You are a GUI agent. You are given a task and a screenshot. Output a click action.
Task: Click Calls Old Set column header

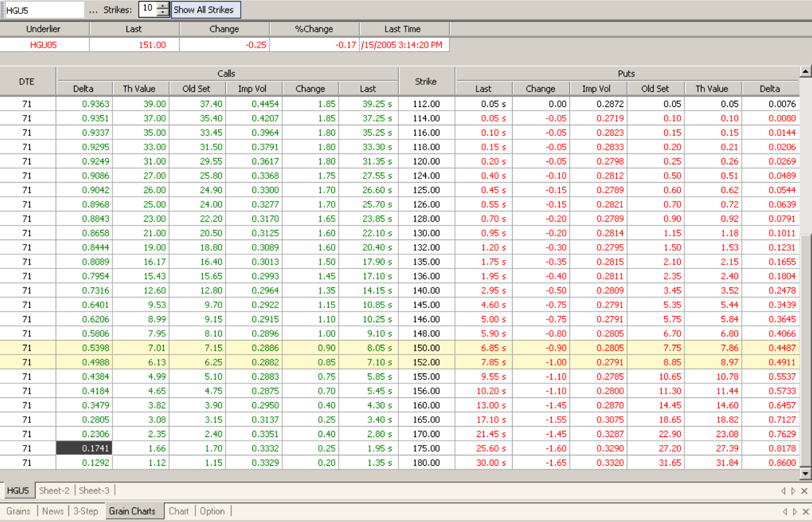197,89
